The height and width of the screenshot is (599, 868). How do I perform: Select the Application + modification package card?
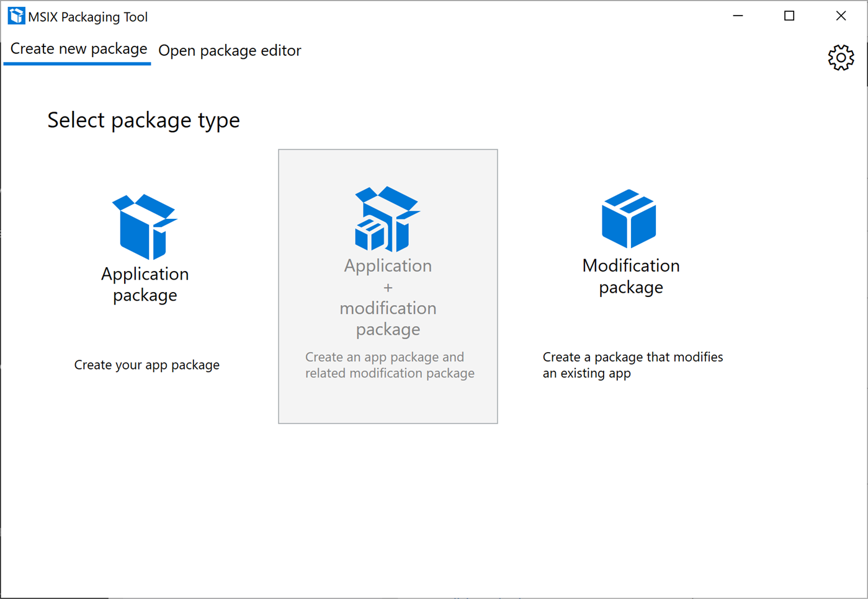coord(387,285)
